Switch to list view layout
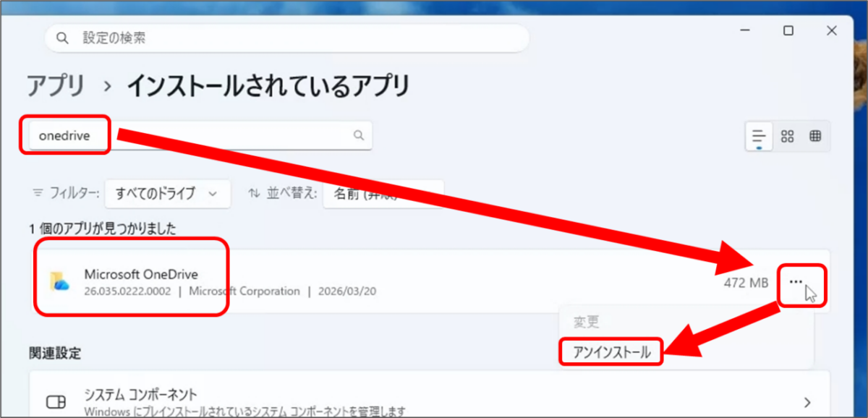This screenshot has height=418, width=868. tap(757, 135)
